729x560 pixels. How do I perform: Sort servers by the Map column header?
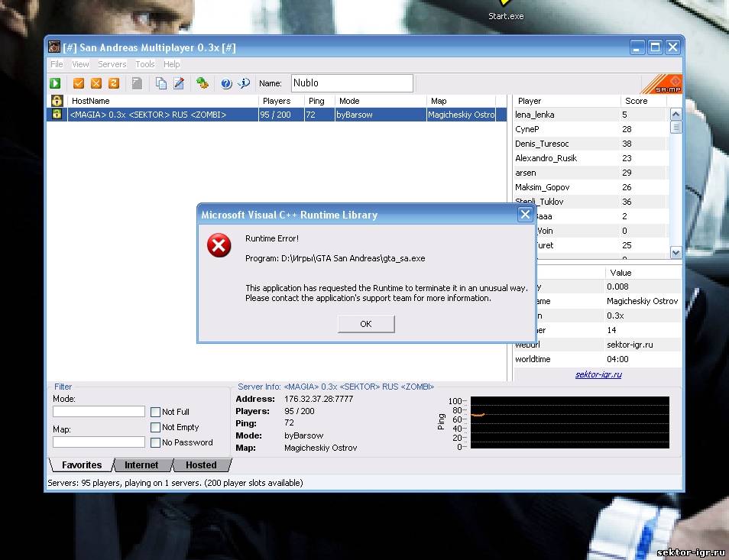coord(461,101)
